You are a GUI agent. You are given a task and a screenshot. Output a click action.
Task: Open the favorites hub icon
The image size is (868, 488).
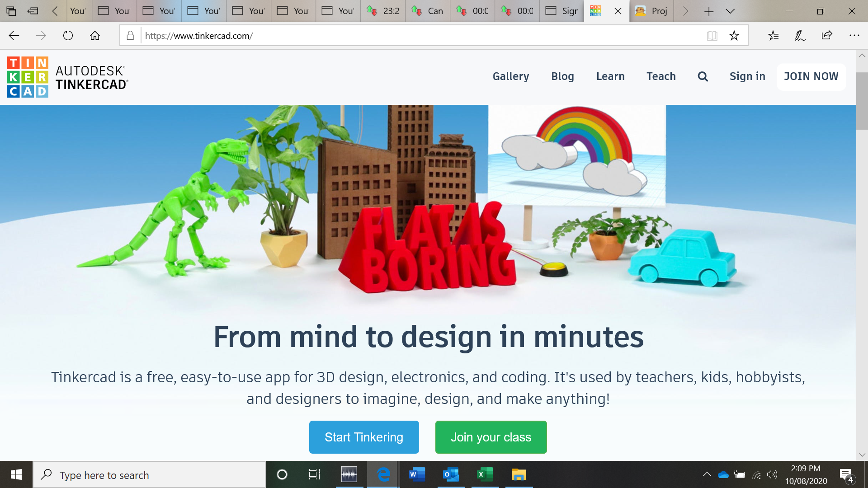pos(773,36)
